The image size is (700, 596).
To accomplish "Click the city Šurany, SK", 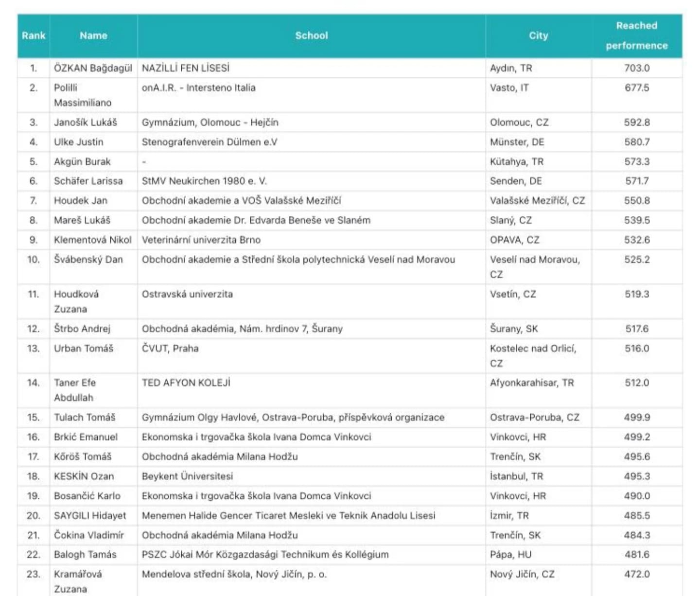I will (x=514, y=329).
